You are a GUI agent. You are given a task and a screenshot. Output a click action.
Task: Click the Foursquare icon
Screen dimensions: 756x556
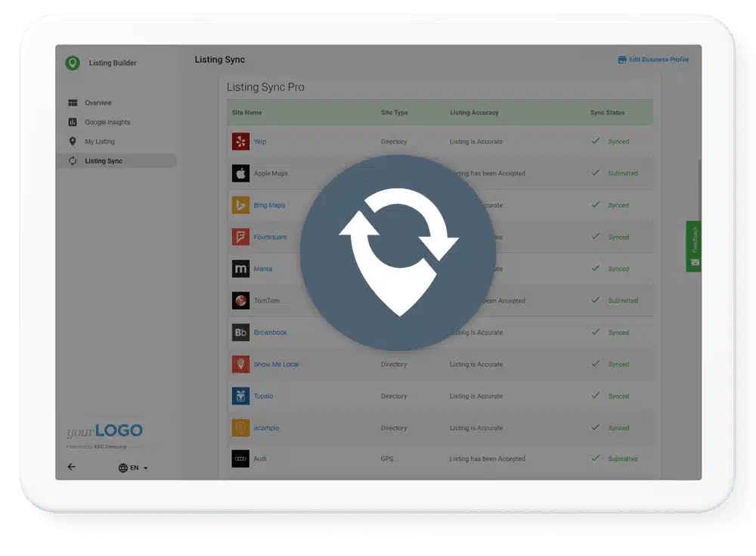point(240,237)
